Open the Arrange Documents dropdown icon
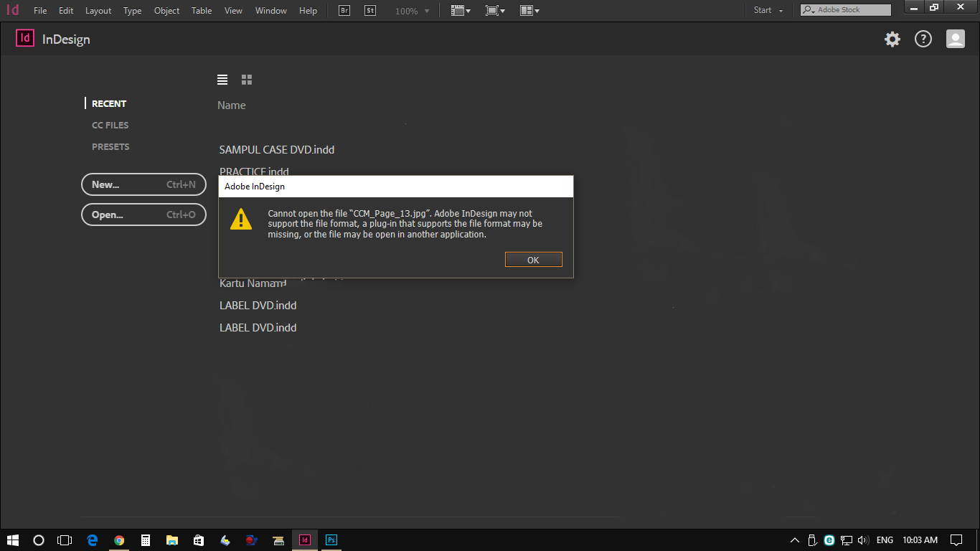 click(529, 11)
